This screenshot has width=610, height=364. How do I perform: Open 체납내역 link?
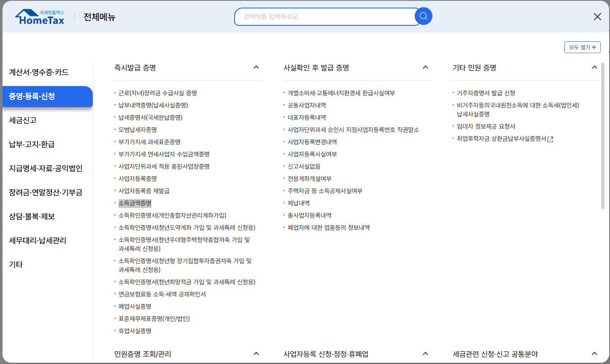[x=299, y=203]
